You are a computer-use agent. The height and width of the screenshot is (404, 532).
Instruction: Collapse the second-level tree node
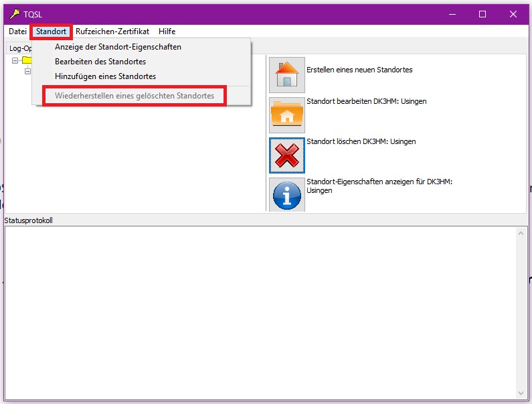[28, 71]
